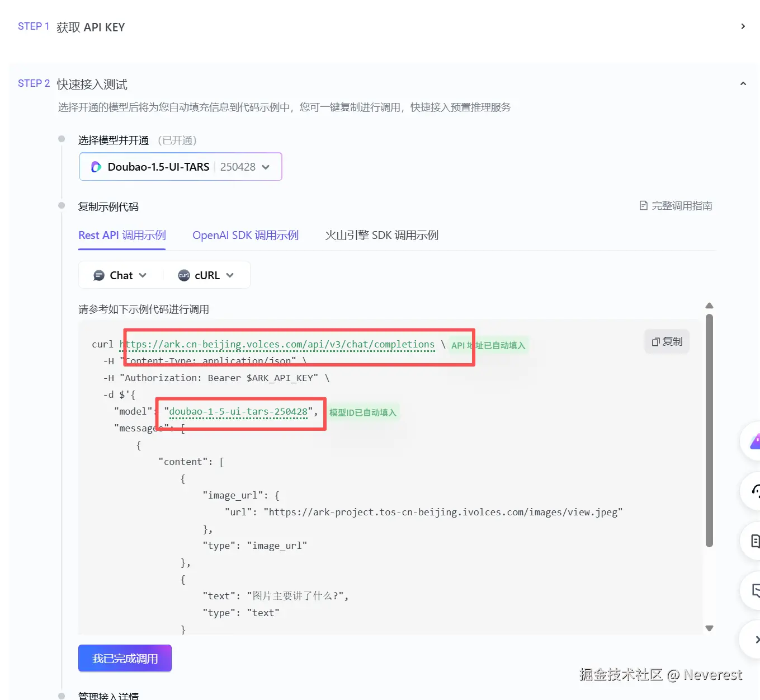Copy the sample code with 复制 button

point(667,341)
